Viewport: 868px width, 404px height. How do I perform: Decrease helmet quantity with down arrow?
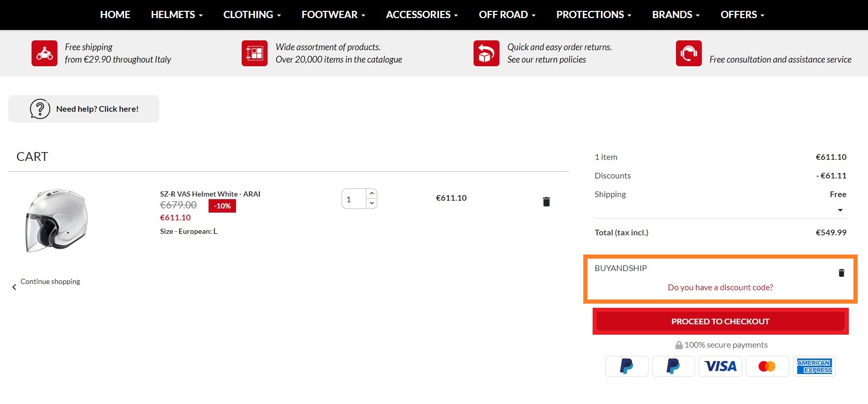(x=372, y=203)
